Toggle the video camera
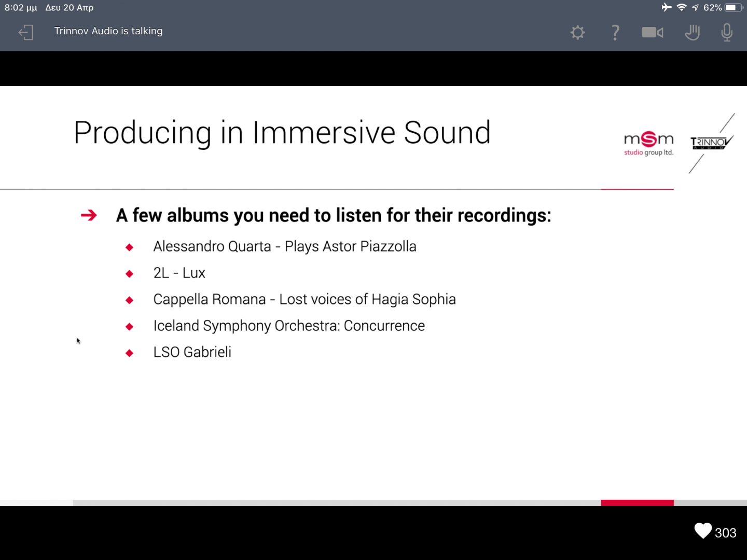 (652, 33)
